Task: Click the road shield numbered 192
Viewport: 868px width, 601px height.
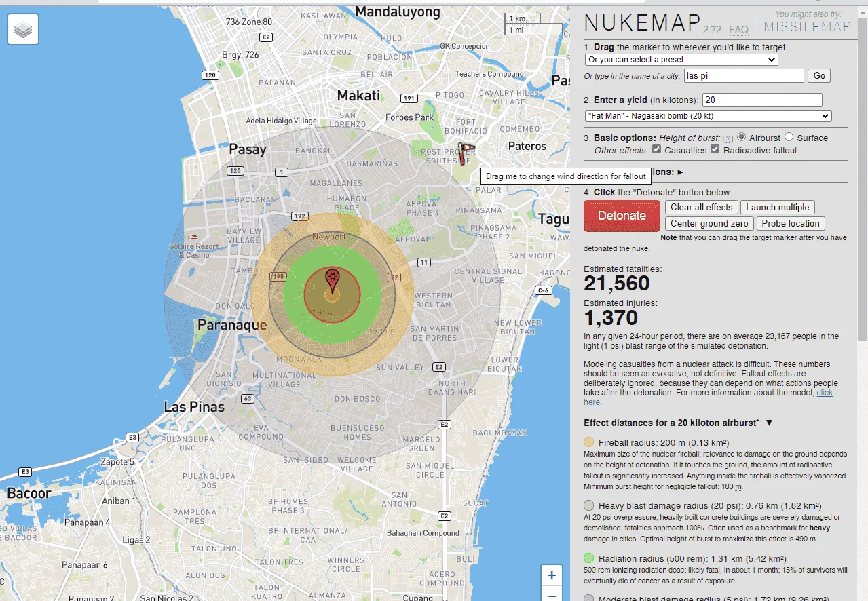Action: (x=299, y=216)
